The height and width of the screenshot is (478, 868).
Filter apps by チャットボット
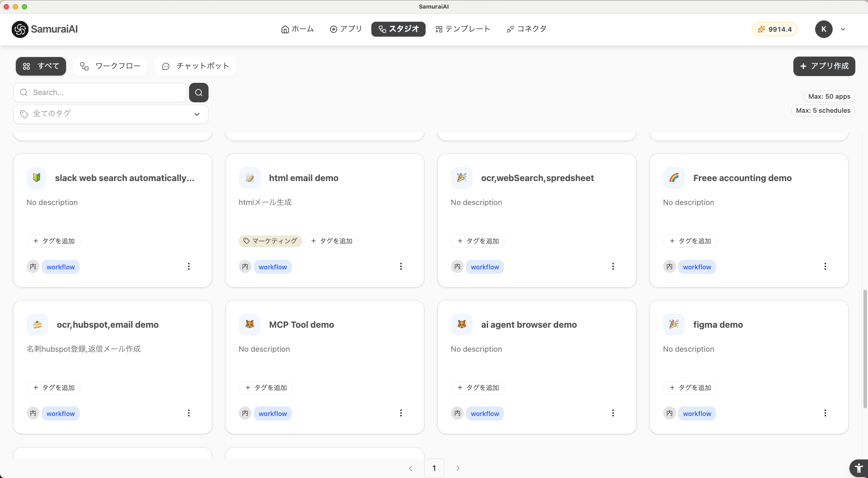(195, 66)
